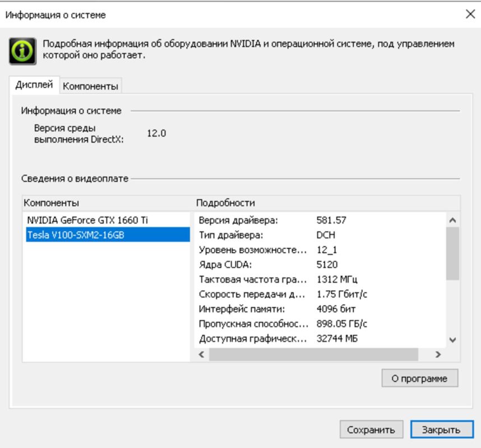Click the horizontal scroll left arrow
The width and height of the screenshot is (481, 448).
pos(202,354)
